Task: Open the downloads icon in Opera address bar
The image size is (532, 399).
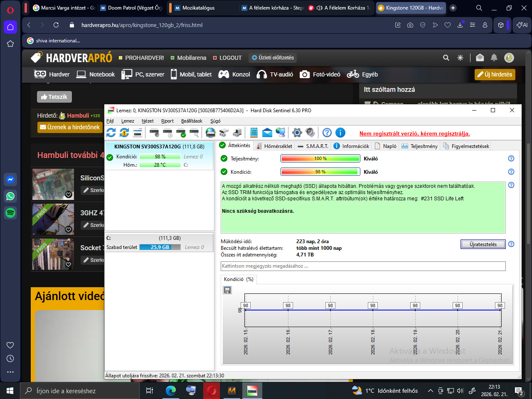Action: point(460,25)
